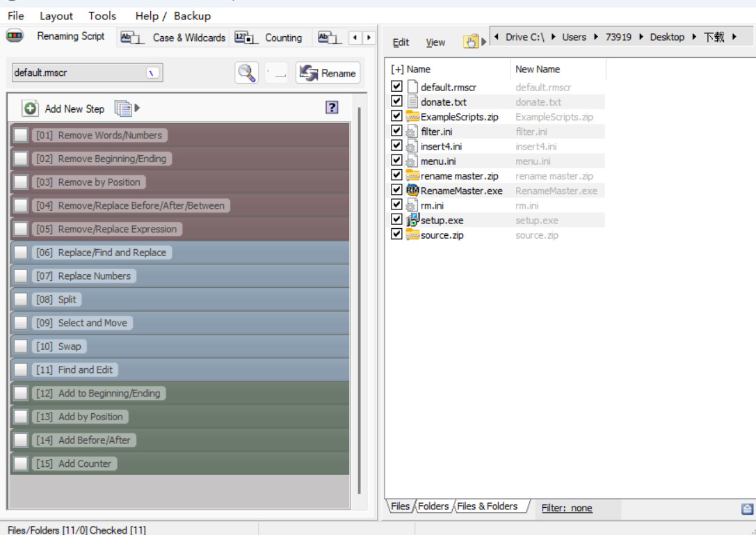The image size is (756, 535).
Task: Expand arrow after Drive C:\ in path
Action: [553, 37]
